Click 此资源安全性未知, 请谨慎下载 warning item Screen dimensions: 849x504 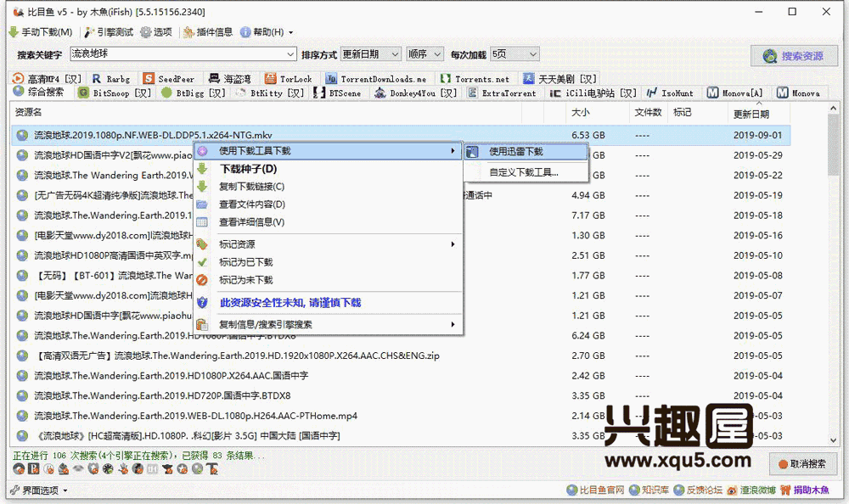point(328,303)
